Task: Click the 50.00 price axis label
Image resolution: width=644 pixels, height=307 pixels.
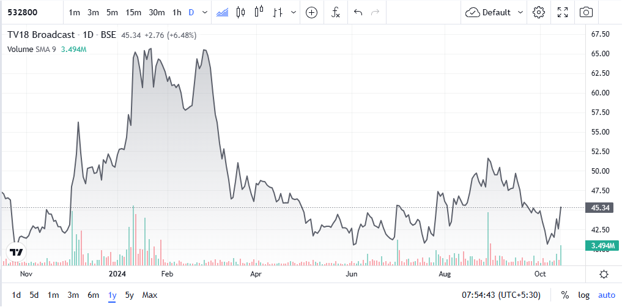Action: [x=600, y=171]
